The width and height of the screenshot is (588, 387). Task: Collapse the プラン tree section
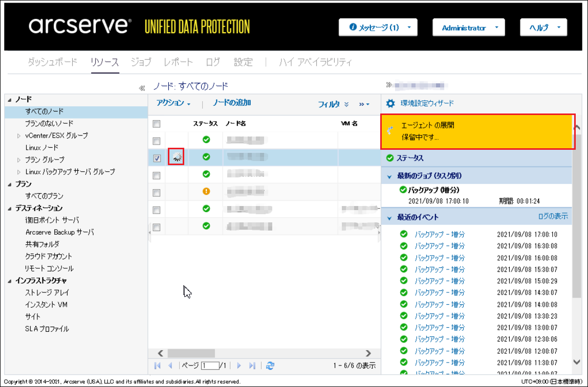[x=10, y=185]
